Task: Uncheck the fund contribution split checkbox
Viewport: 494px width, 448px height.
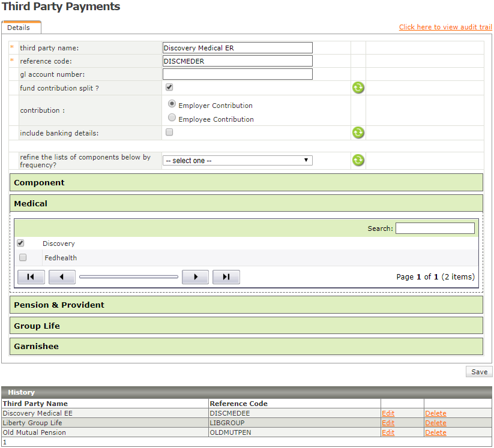Action: coord(169,87)
